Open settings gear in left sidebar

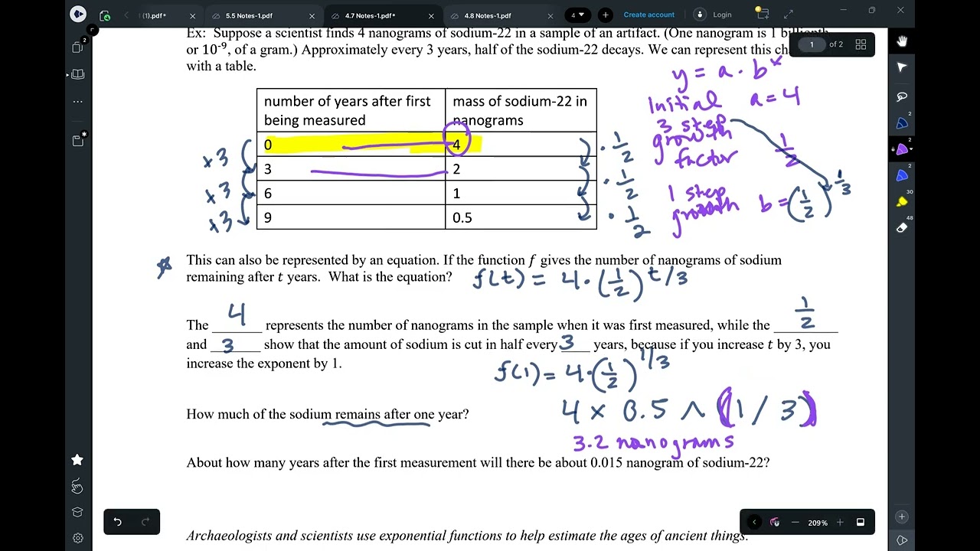(x=77, y=538)
